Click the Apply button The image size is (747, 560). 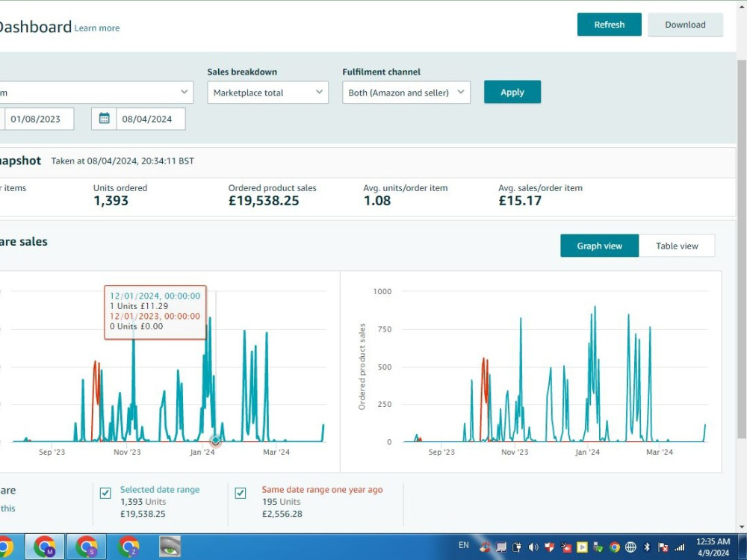[x=512, y=92]
